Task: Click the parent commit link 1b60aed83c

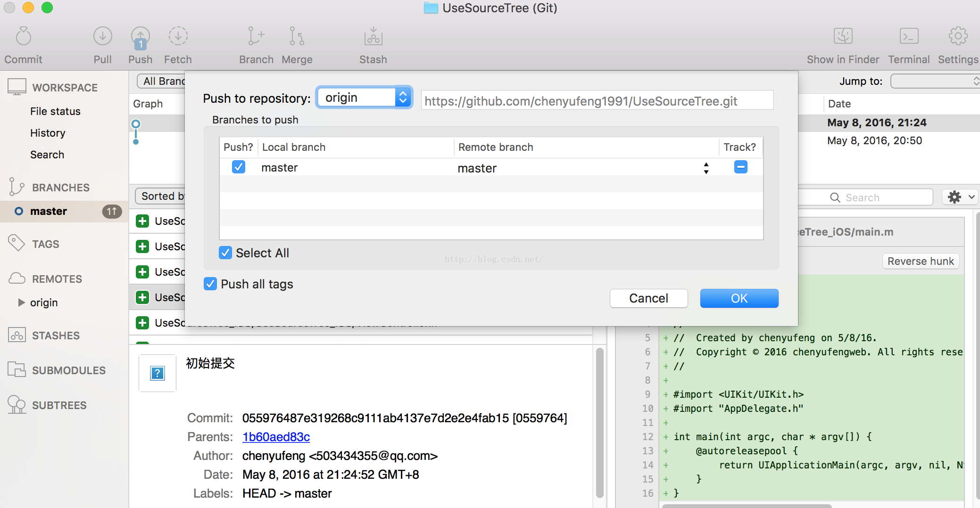Action: coord(276,437)
